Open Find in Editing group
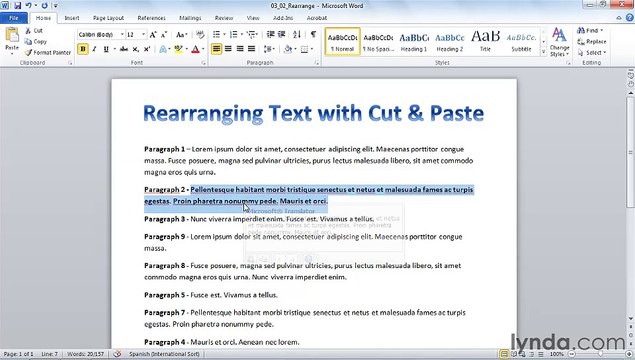635x360 pixels. point(590,30)
